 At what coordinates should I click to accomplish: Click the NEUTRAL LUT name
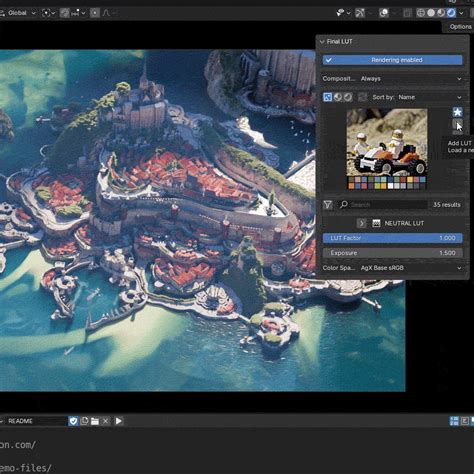pyautogui.click(x=404, y=223)
